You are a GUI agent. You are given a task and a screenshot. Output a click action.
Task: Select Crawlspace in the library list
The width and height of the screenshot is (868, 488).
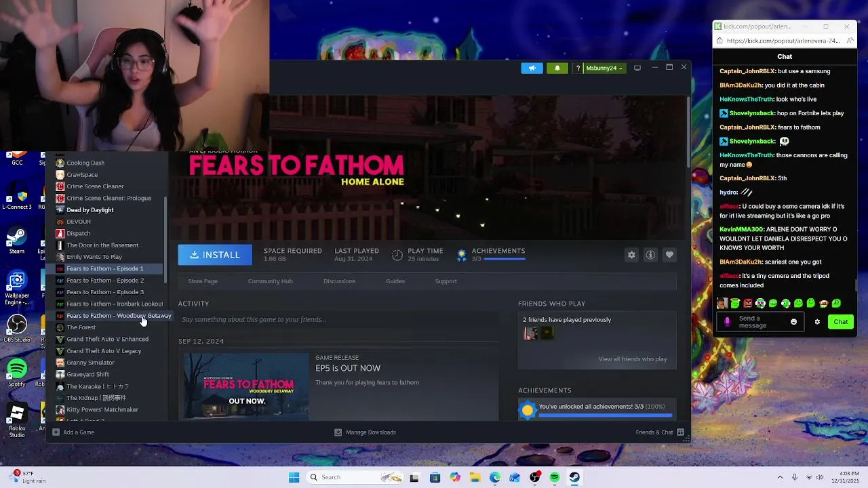point(82,175)
